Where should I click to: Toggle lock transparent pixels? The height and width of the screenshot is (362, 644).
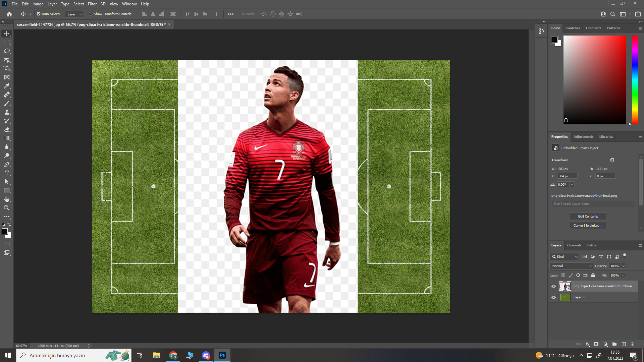(563, 275)
